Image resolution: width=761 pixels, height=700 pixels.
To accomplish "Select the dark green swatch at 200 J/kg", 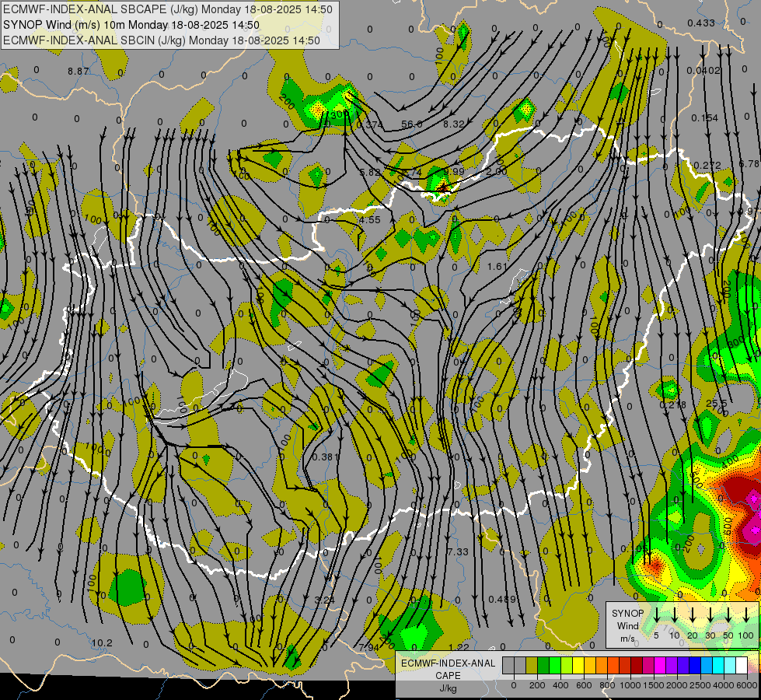I will pos(543,666).
